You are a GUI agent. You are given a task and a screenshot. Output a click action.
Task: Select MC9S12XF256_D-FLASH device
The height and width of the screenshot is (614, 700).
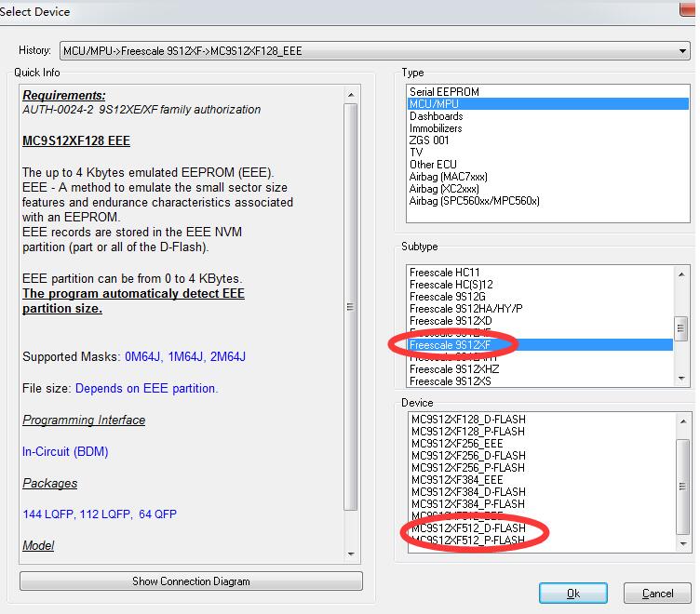point(542,456)
